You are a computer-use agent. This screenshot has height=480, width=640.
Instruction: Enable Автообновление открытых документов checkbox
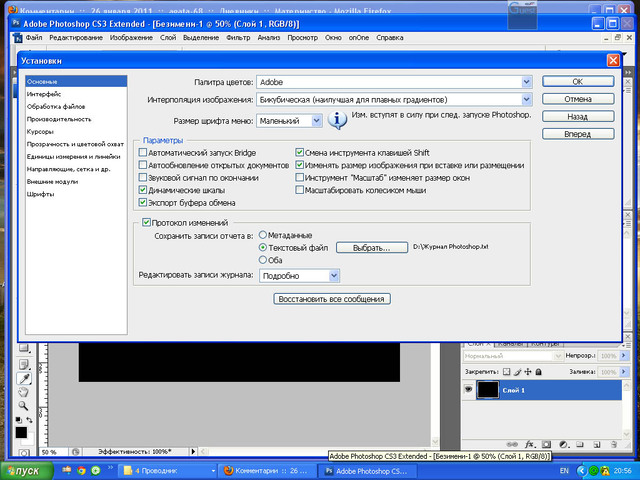(142, 165)
